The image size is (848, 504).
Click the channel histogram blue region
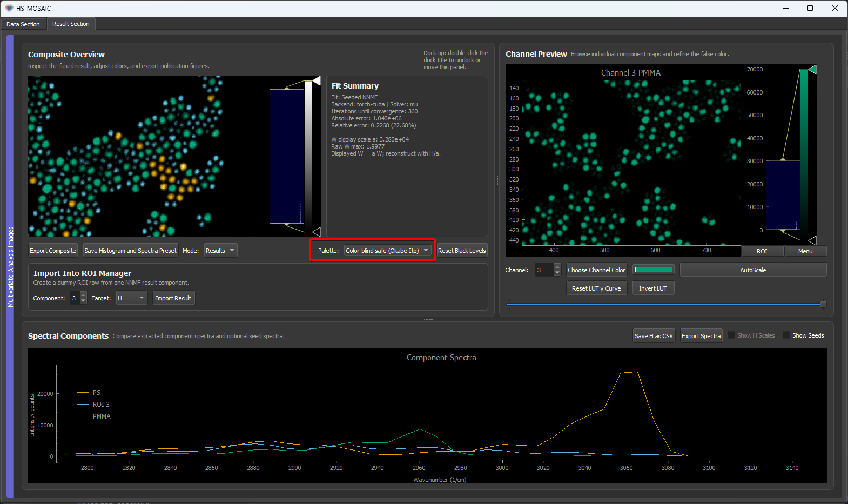click(783, 195)
